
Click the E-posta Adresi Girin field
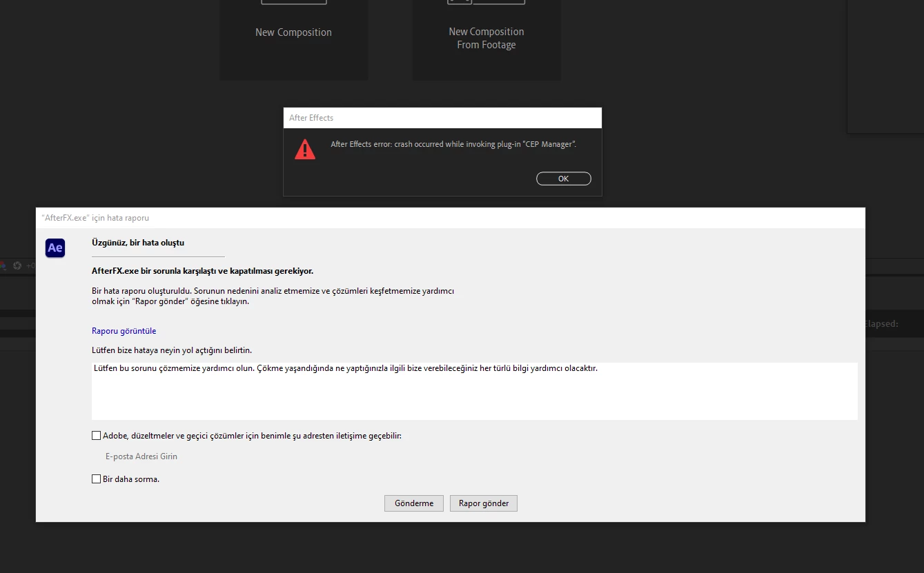click(x=141, y=456)
